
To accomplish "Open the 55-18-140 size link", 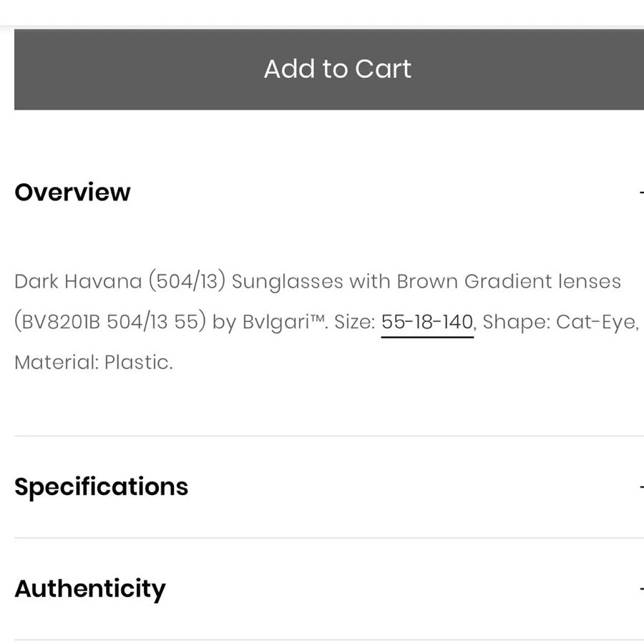I will pyautogui.click(x=427, y=322).
